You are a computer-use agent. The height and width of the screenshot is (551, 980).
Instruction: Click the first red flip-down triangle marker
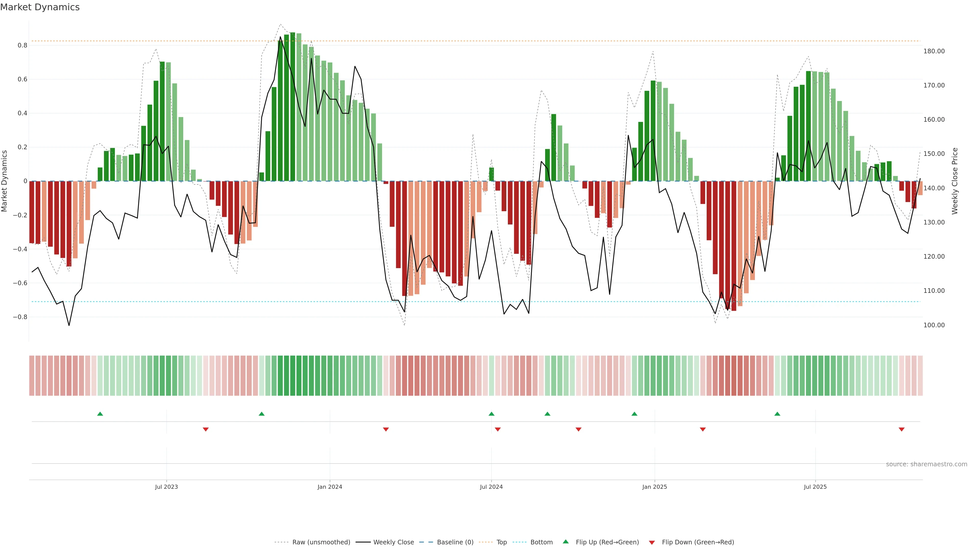(x=206, y=429)
